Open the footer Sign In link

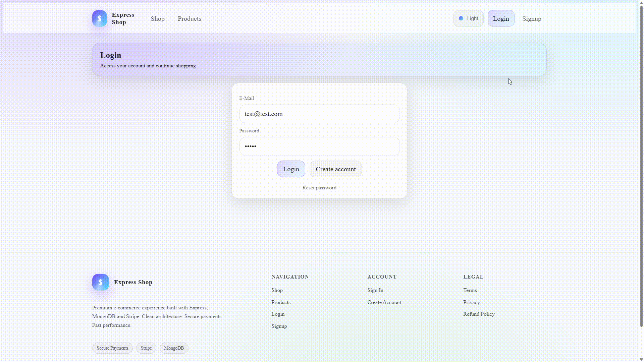click(375, 290)
